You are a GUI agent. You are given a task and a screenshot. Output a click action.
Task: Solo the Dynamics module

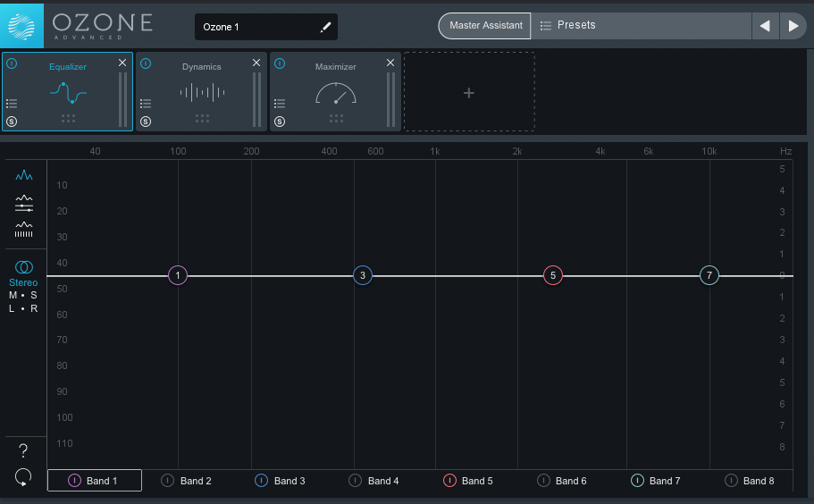pyautogui.click(x=146, y=122)
